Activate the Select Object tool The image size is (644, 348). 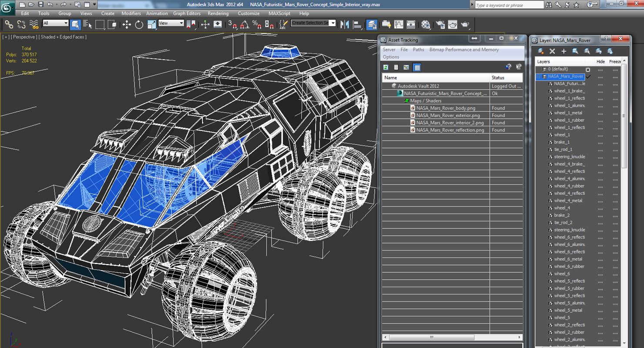75,24
